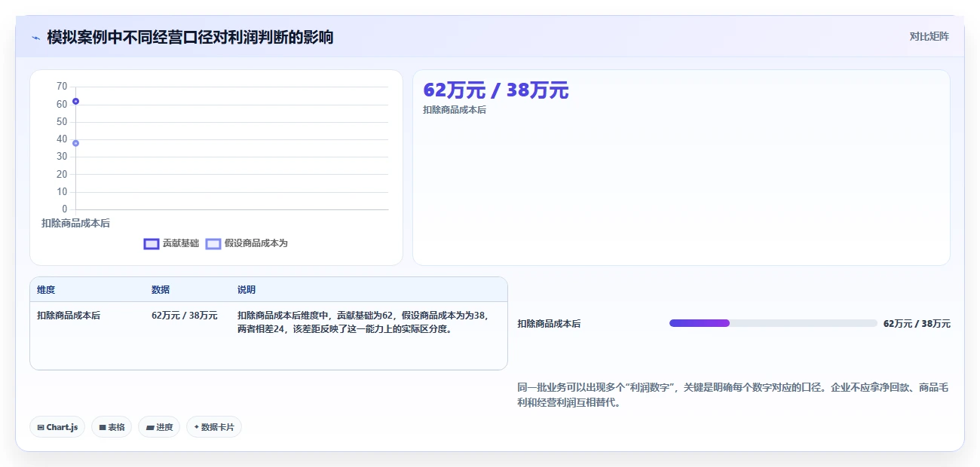Click the data point at value 38

[75, 143]
